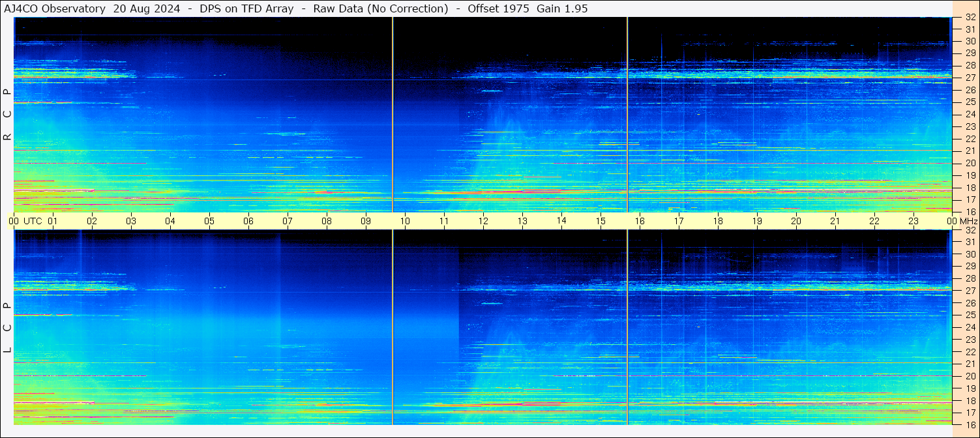Click the 14 hour label on the time axis
This screenshot has height=438, width=980.
tap(561, 221)
